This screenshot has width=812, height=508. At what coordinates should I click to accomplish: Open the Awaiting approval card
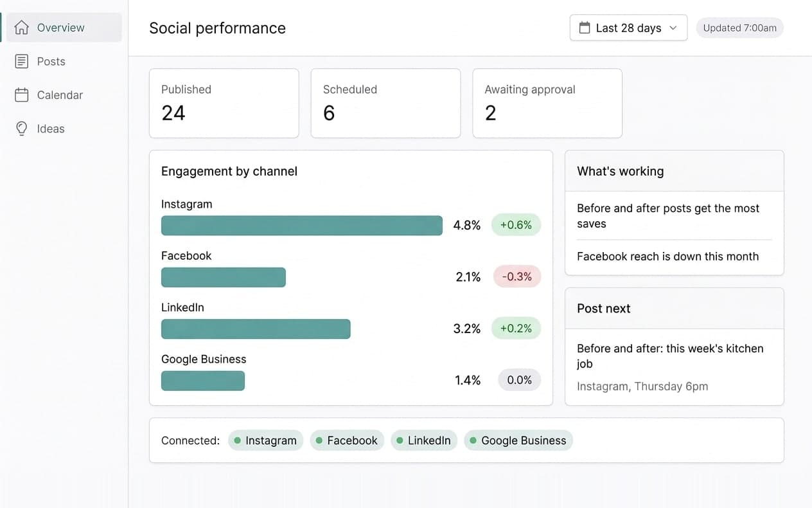point(547,103)
